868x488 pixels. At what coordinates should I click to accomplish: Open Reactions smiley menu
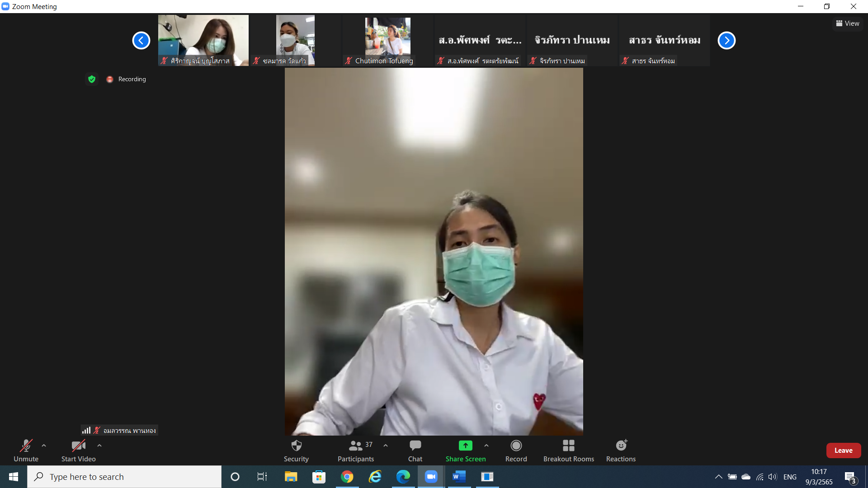[621, 450]
